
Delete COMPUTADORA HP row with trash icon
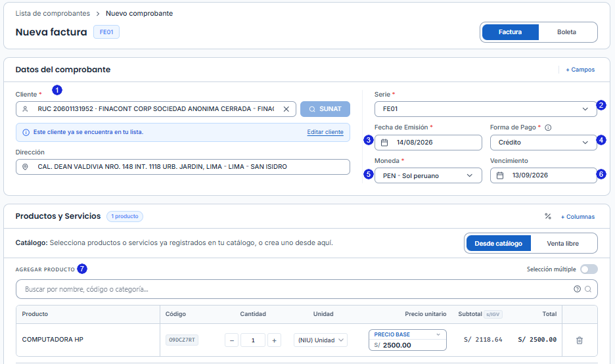click(x=580, y=340)
